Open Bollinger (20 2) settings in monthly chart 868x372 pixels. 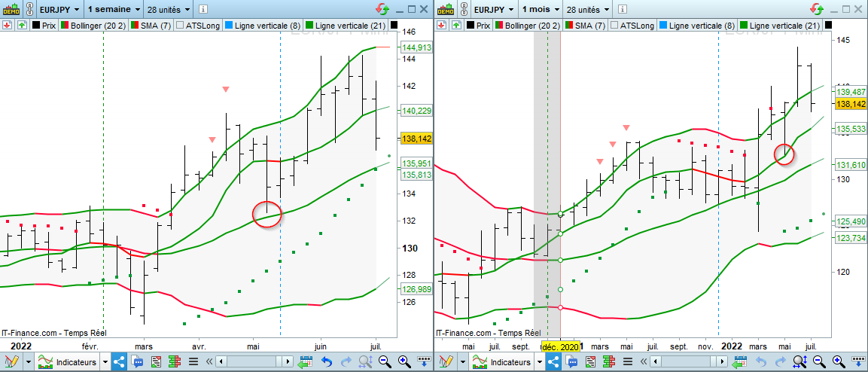(x=528, y=25)
